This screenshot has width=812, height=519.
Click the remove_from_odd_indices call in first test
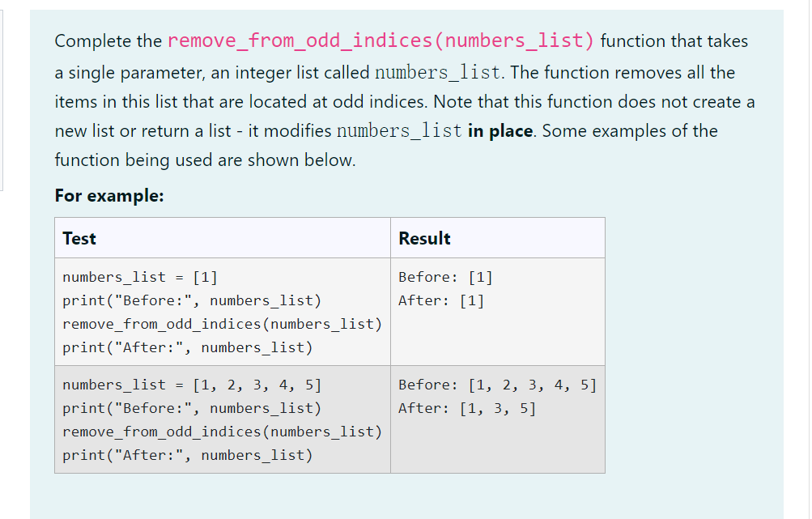(x=223, y=323)
